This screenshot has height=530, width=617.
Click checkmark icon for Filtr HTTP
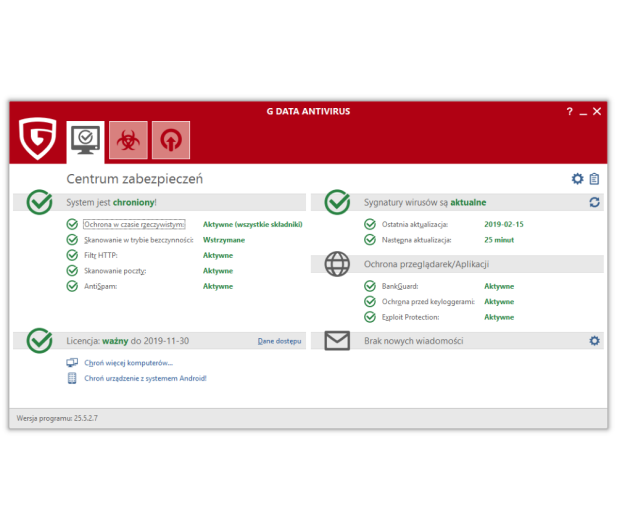pyautogui.click(x=72, y=255)
